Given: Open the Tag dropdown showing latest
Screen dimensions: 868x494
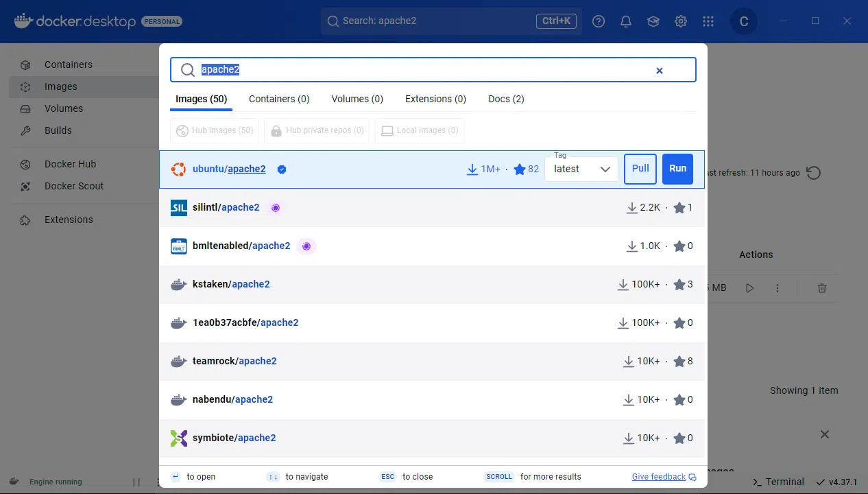Looking at the screenshot, I should 581,169.
